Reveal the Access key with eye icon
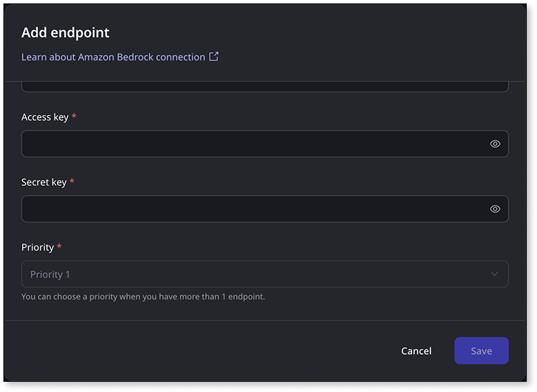This screenshot has height=392, width=537. click(495, 144)
